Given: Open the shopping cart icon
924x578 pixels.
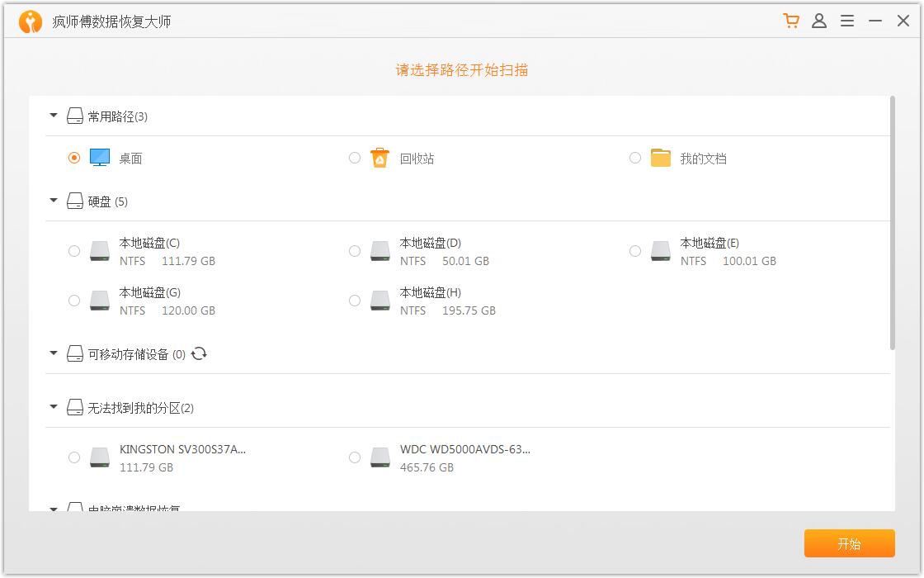Looking at the screenshot, I should (x=791, y=21).
